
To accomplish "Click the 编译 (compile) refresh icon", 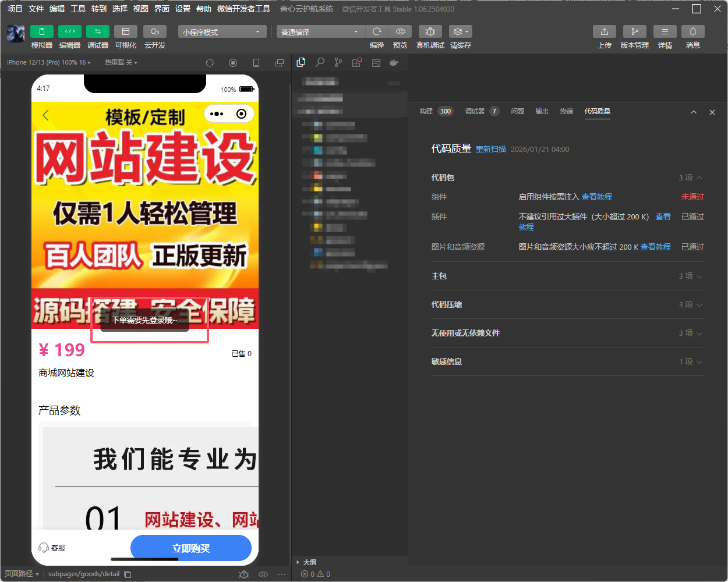I will (377, 31).
